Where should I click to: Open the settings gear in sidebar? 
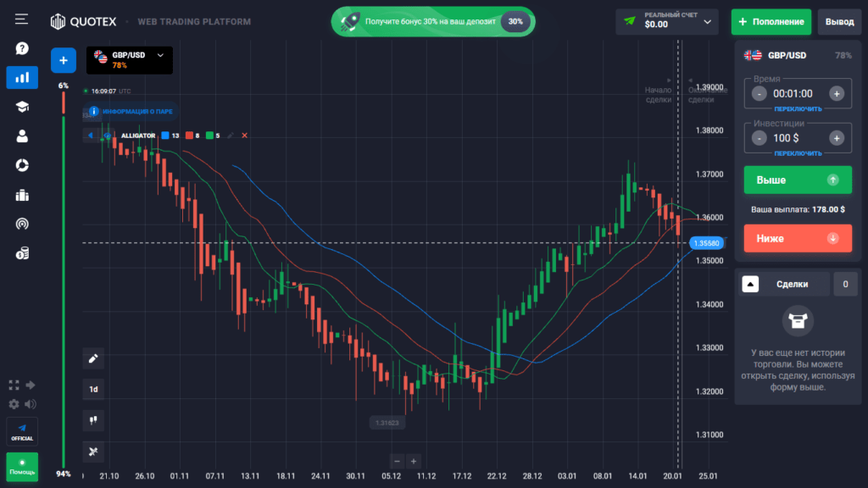14,404
